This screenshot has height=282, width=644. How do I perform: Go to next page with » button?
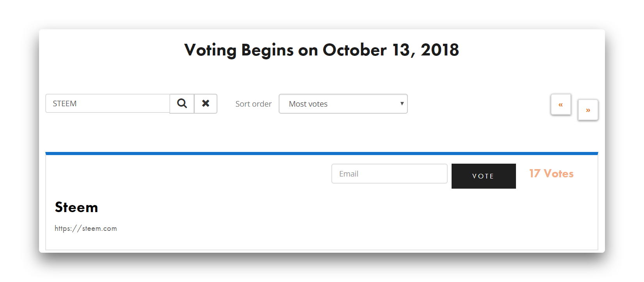tap(588, 110)
